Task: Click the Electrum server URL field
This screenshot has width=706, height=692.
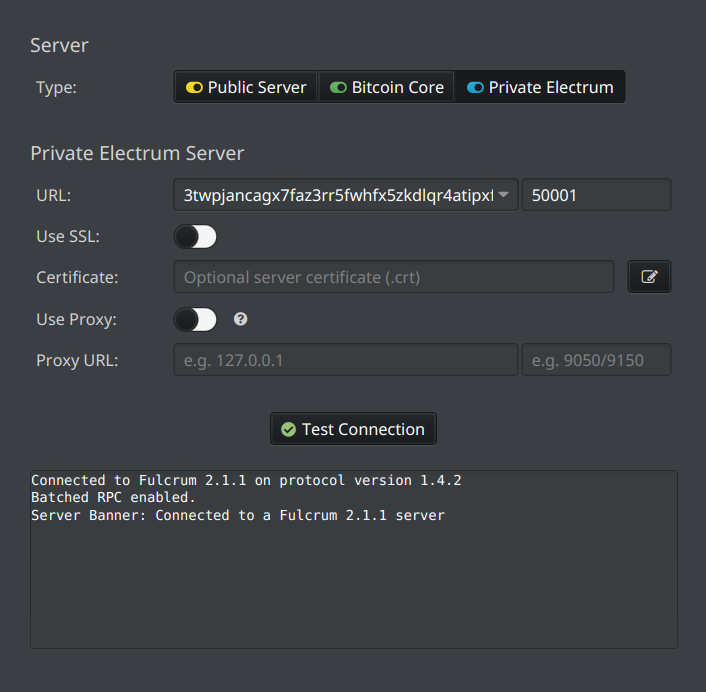Action: (x=346, y=194)
